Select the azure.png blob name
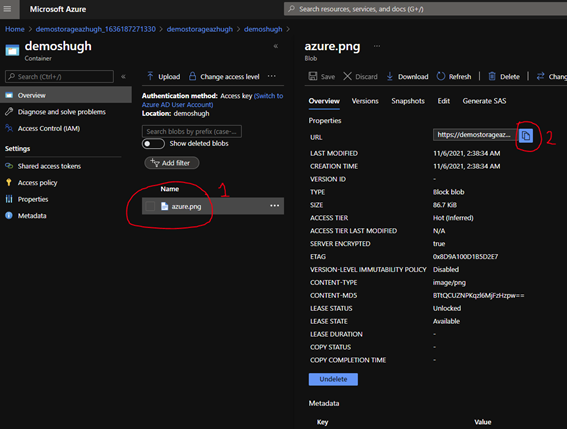The image size is (567, 429). click(x=186, y=207)
